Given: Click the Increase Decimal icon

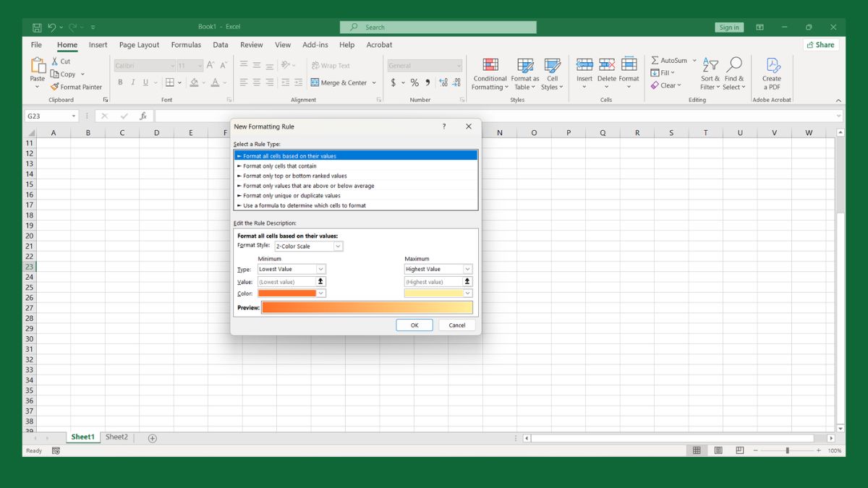Looking at the screenshot, I should [443, 82].
